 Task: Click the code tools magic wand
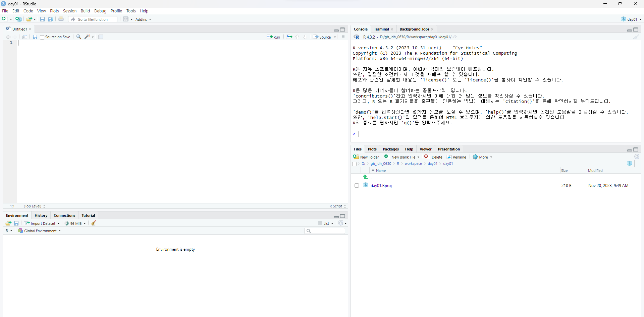pos(87,37)
